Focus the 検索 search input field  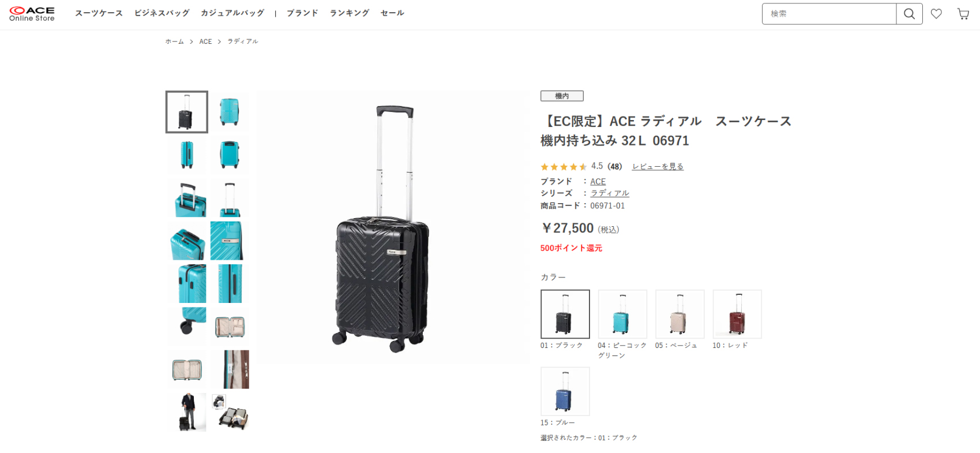coord(829,14)
